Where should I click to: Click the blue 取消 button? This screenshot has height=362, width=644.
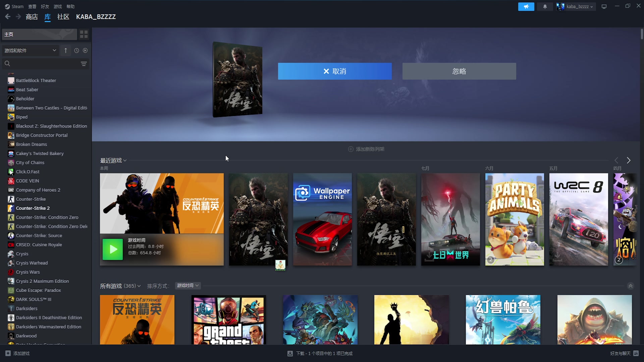[x=335, y=71]
